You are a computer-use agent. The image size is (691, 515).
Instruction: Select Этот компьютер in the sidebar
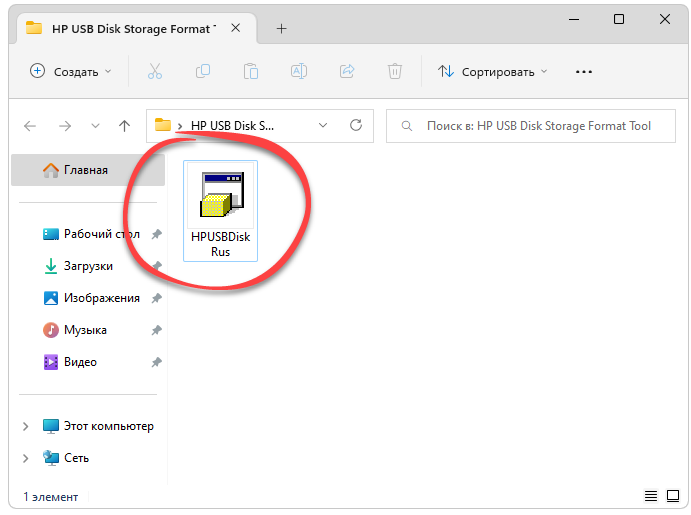click(x=98, y=426)
